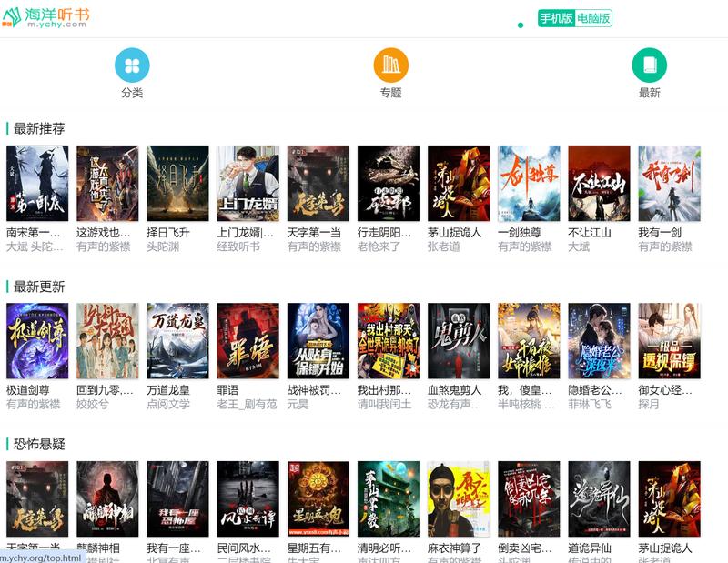The width and height of the screenshot is (728, 563).
Task: Click narrator name 探月
Action: (649, 404)
